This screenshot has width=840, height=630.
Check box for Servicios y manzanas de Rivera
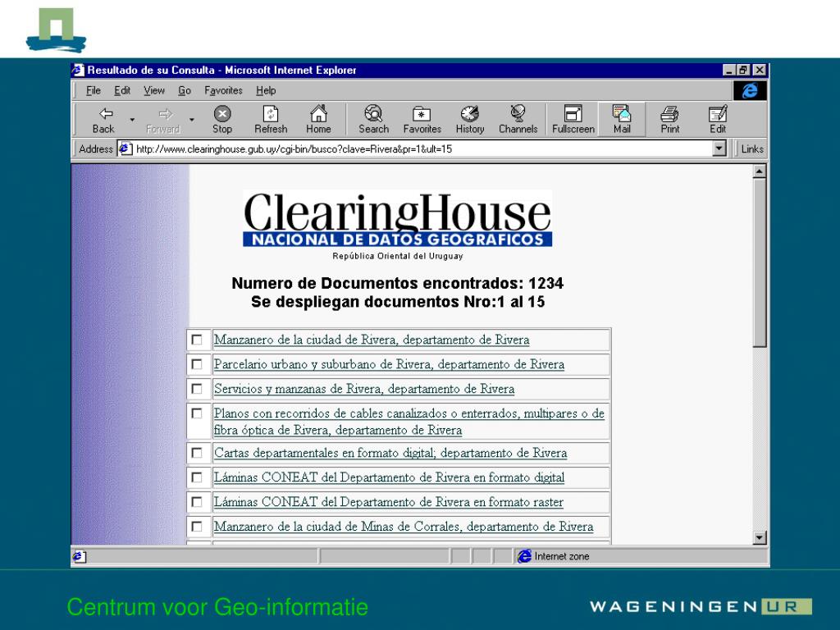197,389
